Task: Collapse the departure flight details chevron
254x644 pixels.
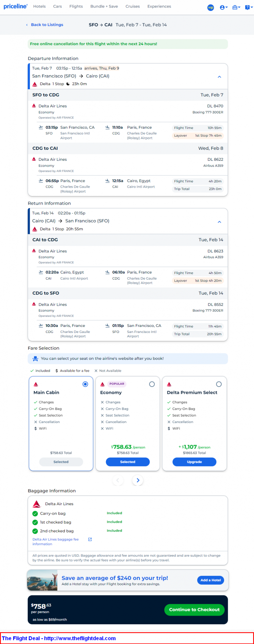Action: click(219, 77)
